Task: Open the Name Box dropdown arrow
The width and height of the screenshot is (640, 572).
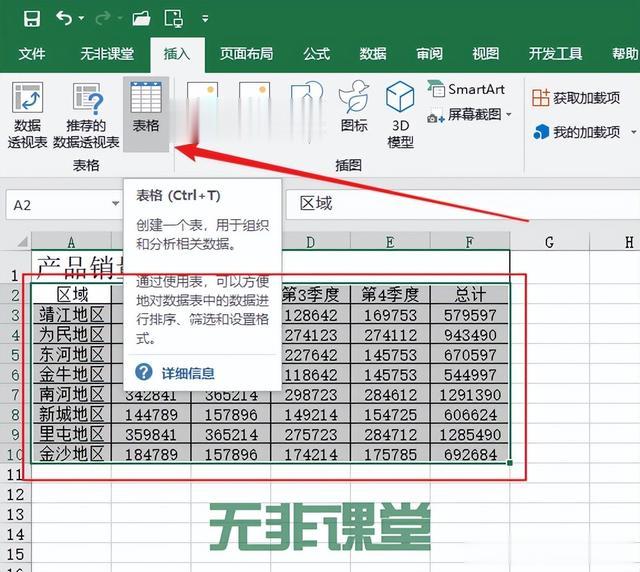Action: coord(116,203)
